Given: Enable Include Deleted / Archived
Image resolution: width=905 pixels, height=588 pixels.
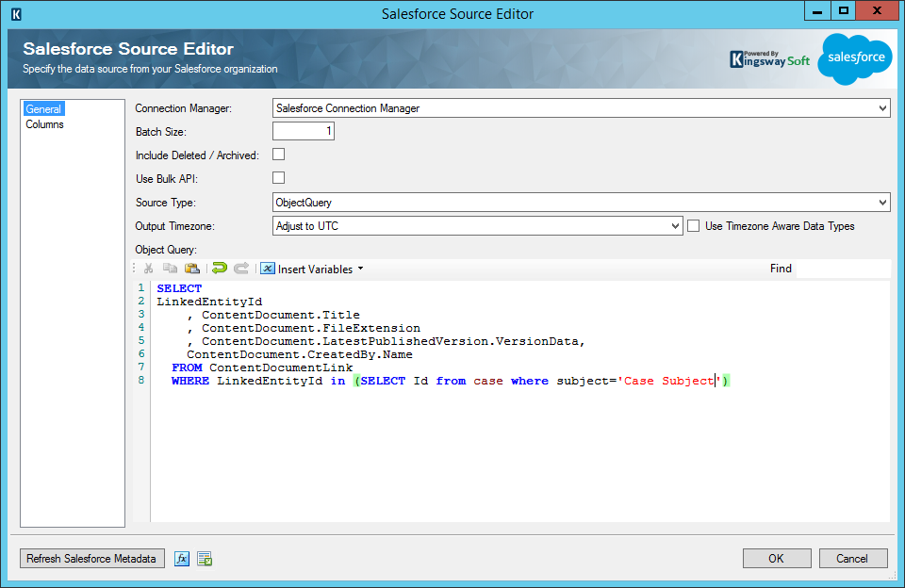Looking at the screenshot, I should click(x=278, y=155).
